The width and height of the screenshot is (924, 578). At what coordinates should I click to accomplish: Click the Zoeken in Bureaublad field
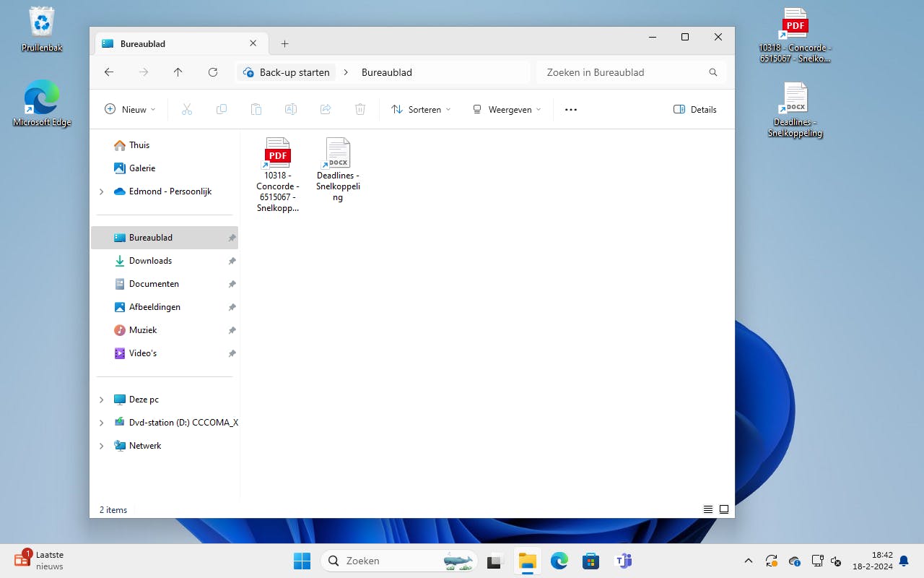pos(632,72)
